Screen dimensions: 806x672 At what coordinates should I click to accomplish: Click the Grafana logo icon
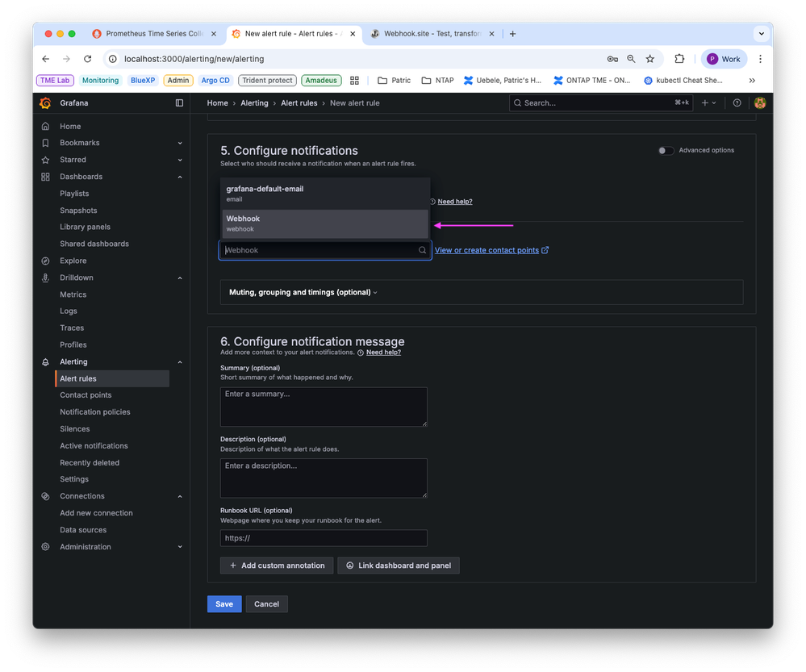coord(45,102)
